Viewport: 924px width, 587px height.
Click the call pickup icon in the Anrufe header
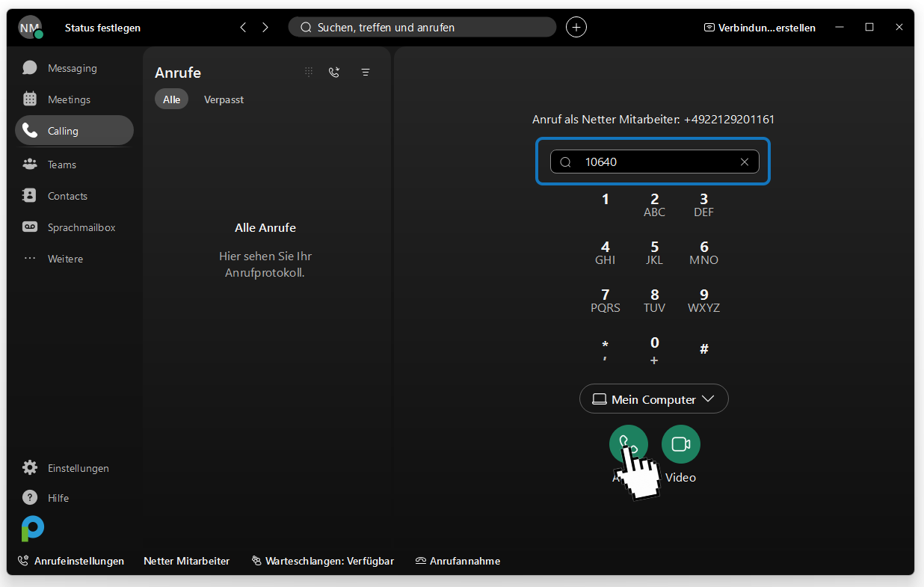(x=334, y=72)
